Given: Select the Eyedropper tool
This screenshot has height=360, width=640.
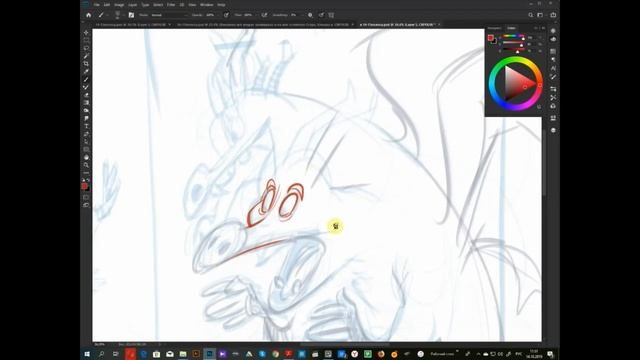Looking at the screenshot, I should [x=86, y=72].
